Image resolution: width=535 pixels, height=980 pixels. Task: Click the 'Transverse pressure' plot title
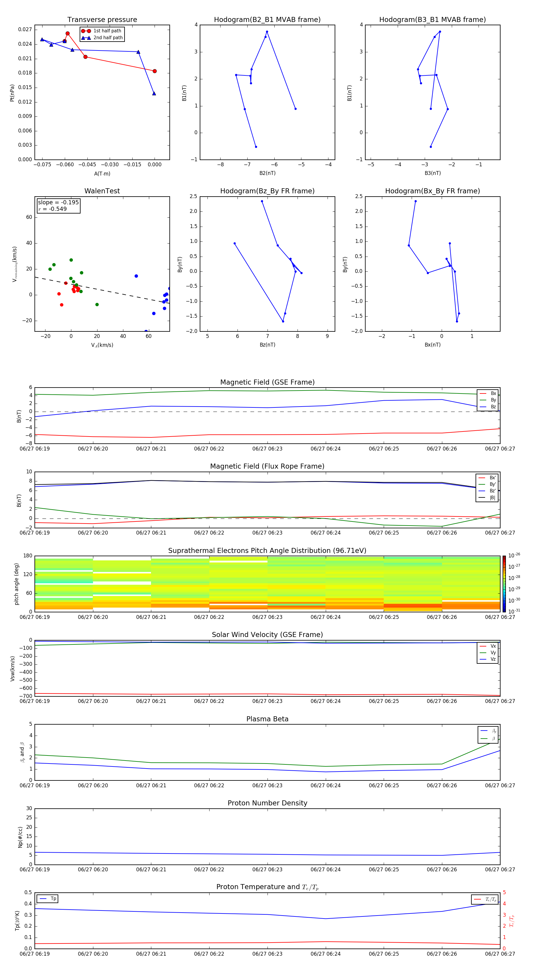pos(102,20)
